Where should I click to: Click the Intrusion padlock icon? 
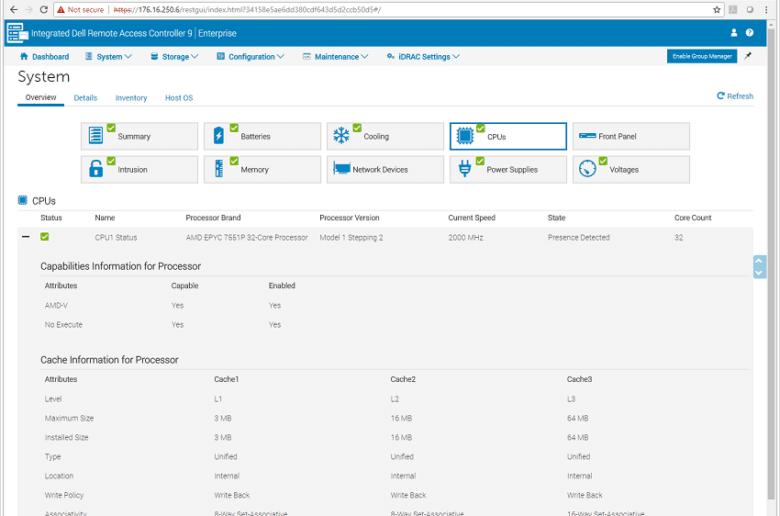tap(96, 169)
